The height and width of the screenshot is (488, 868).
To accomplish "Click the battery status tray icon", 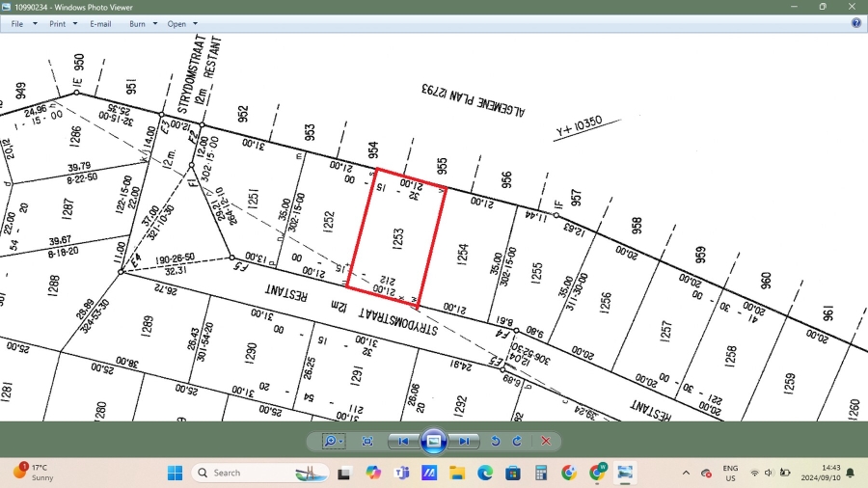I will pyautogui.click(x=784, y=473).
